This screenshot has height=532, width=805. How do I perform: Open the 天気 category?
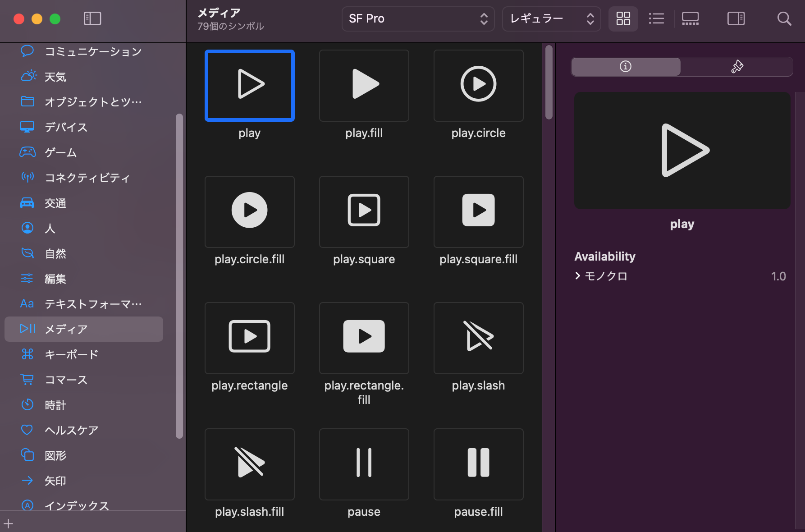point(84,77)
